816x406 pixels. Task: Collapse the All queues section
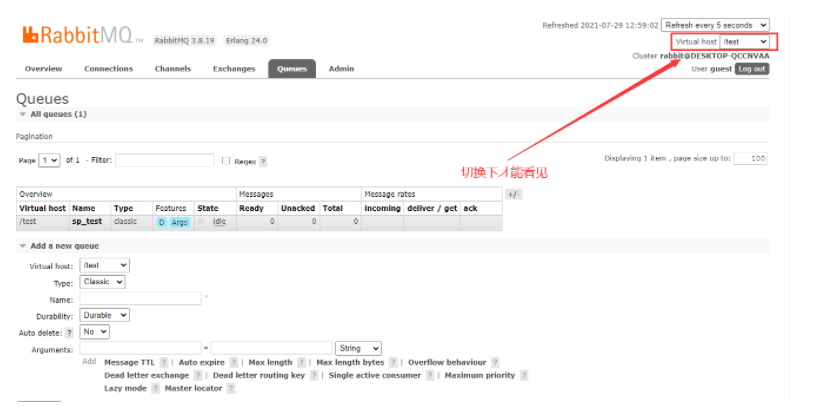[53, 114]
